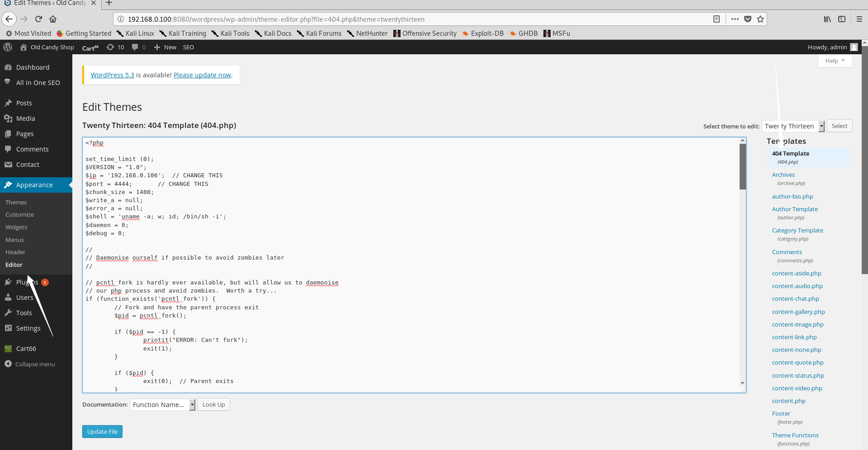This screenshot has width=868, height=450.
Task: Open Header submenu item
Action: pyautogui.click(x=15, y=252)
